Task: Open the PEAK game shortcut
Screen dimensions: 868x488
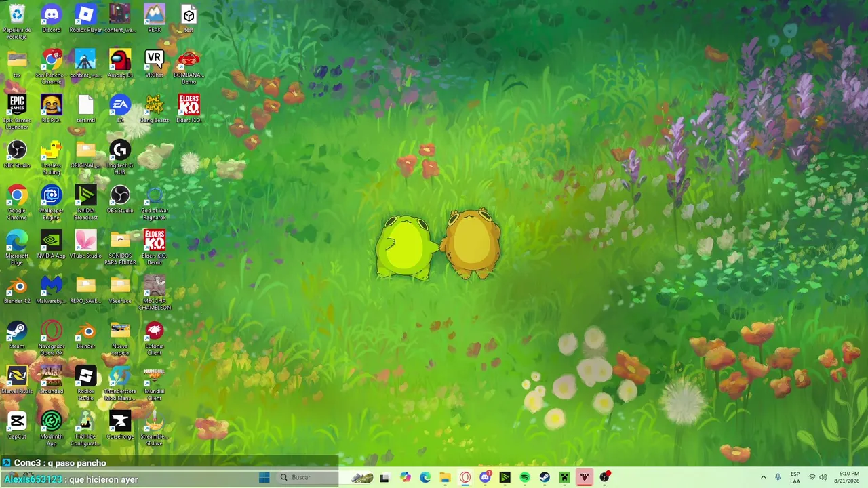Action: tap(155, 19)
